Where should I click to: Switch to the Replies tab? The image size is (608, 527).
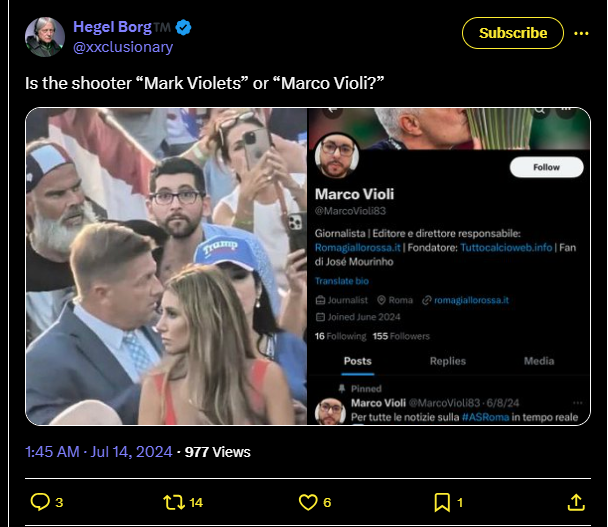(x=448, y=361)
